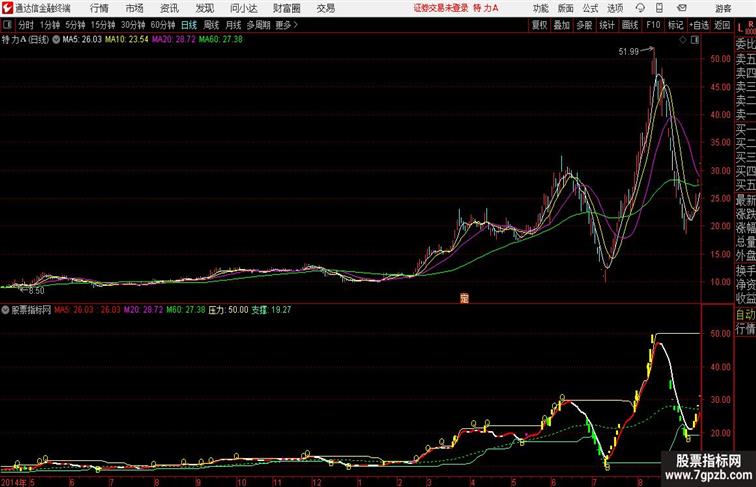756x487 pixels.
Task: Click the 游客 user account label
Action: (723, 8)
